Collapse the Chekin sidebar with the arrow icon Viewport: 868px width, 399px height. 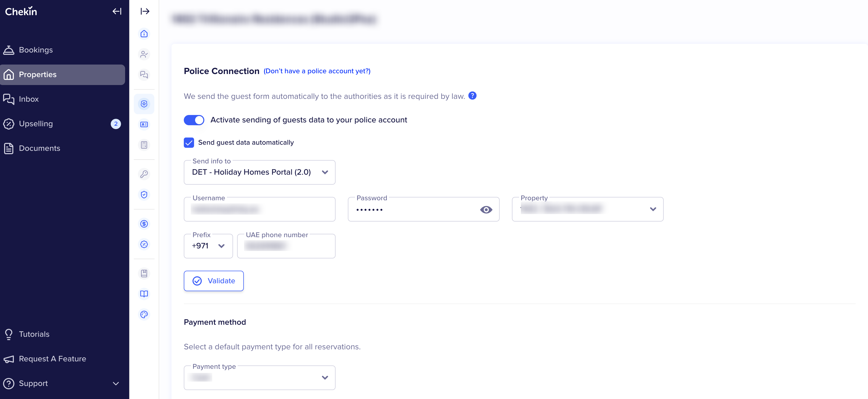[x=117, y=12]
